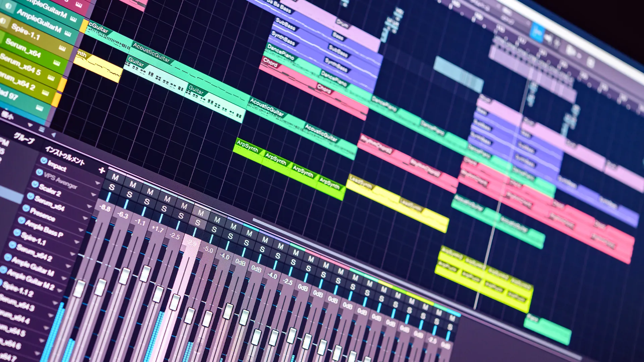Toggle power button for Scaler 2
The height and width of the screenshot is (362, 644).
pyautogui.click(x=35, y=184)
